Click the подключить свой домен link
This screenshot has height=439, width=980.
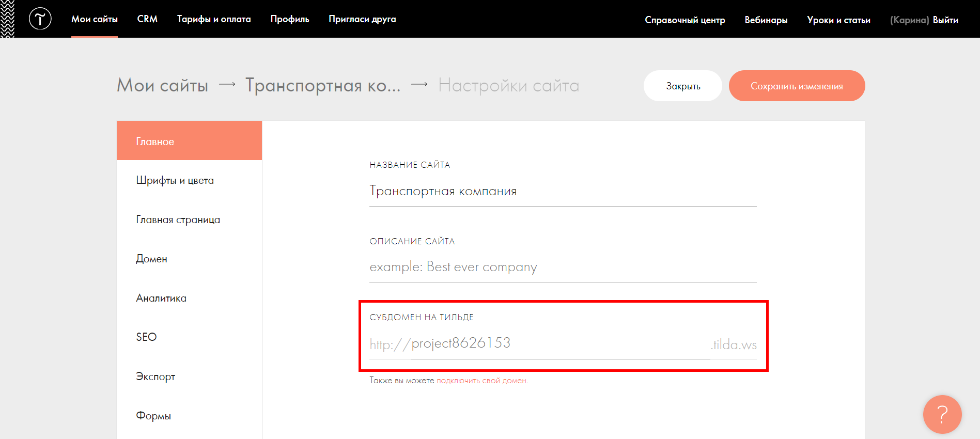481,381
